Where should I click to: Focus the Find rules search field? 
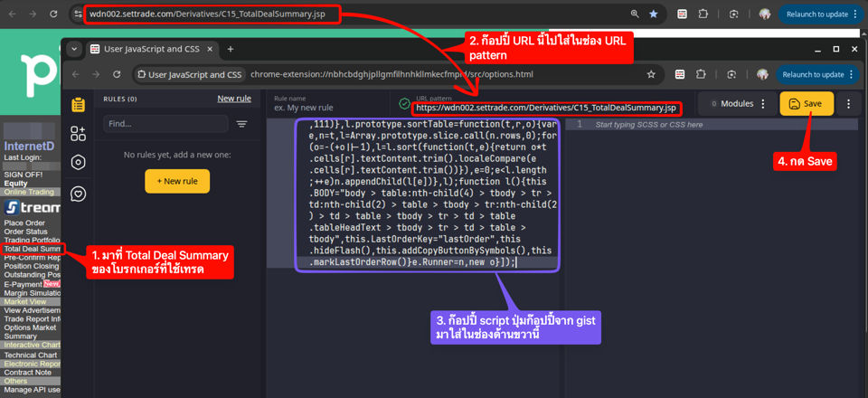(x=165, y=124)
